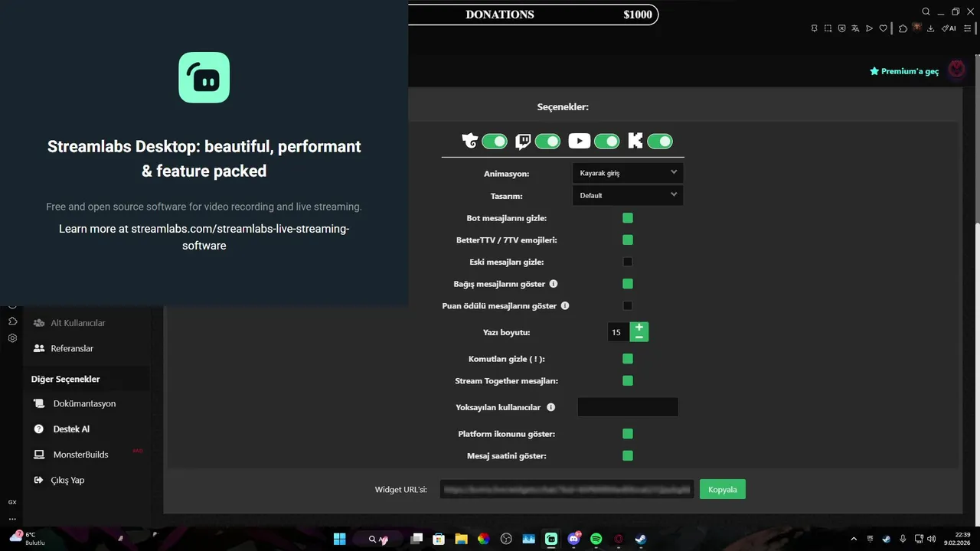Click info icon next to Bağış mesajlarını göster

[554, 284]
